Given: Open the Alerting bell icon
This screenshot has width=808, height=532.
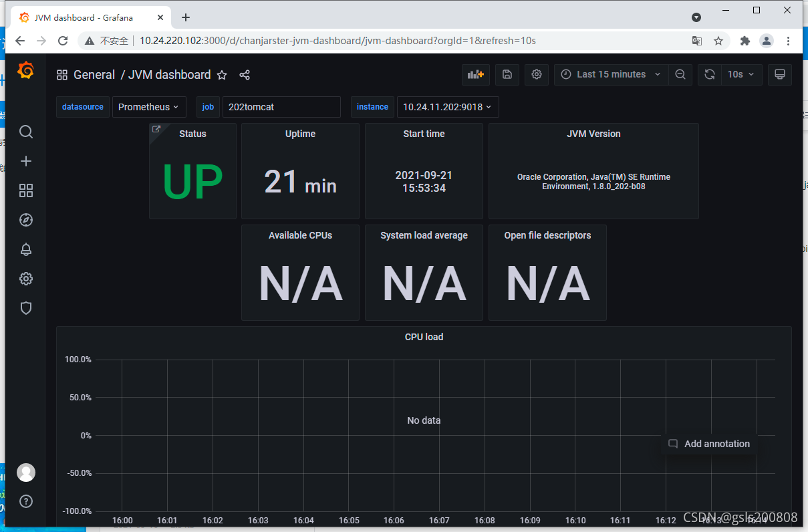Looking at the screenshot, I should [x=26, y=249].
